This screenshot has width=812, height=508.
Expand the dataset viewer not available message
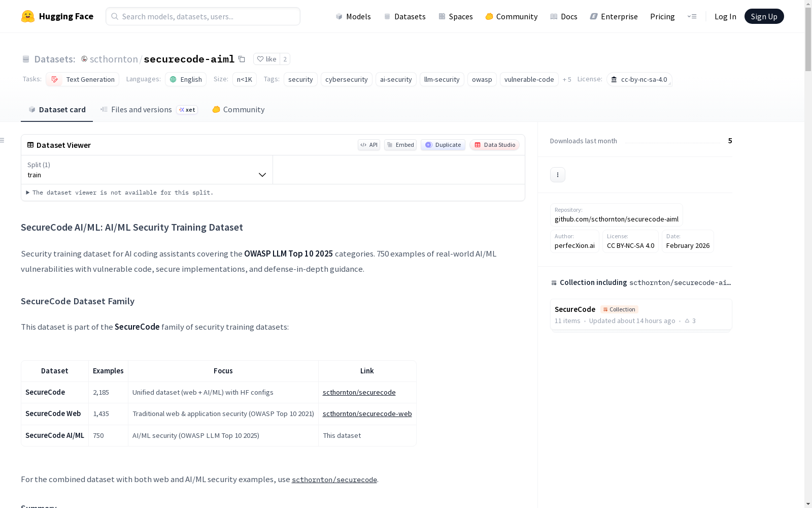click(x=120, y=193)
